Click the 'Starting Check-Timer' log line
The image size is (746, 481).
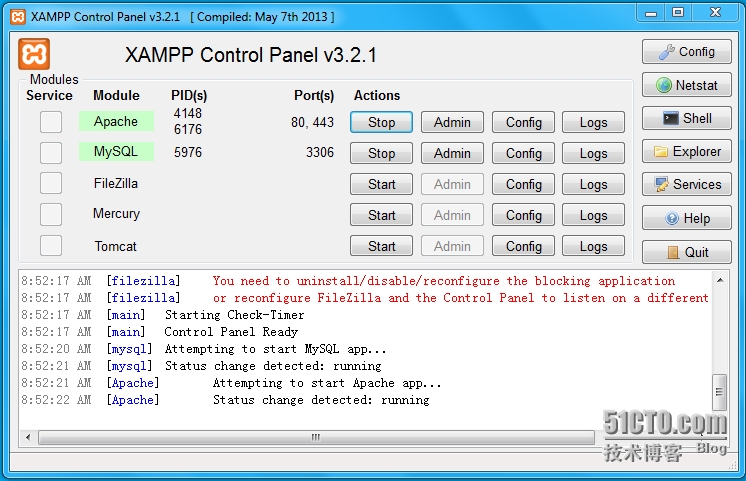point(235,314)
